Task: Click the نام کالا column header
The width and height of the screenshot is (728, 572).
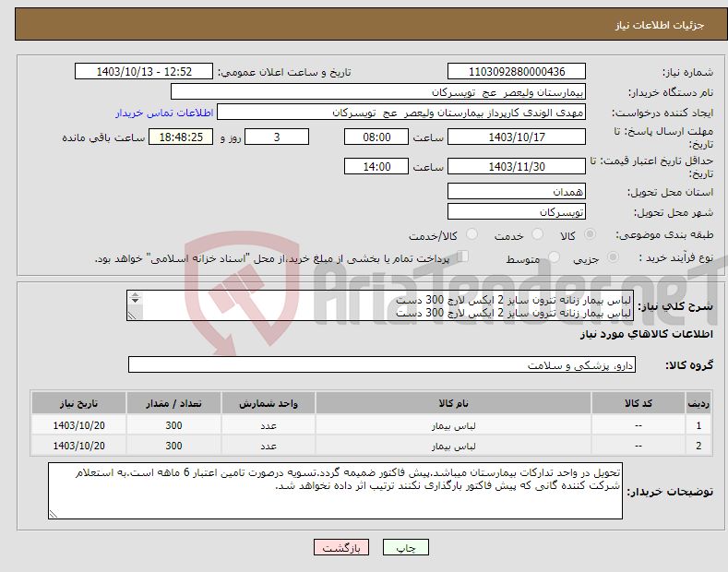Action: tap(453, 403)
